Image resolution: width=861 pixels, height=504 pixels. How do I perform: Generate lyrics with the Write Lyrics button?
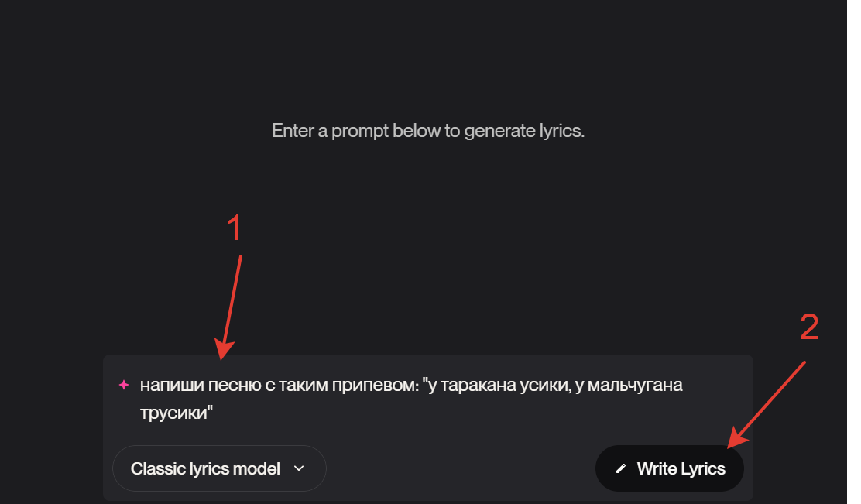click(669, 468)
